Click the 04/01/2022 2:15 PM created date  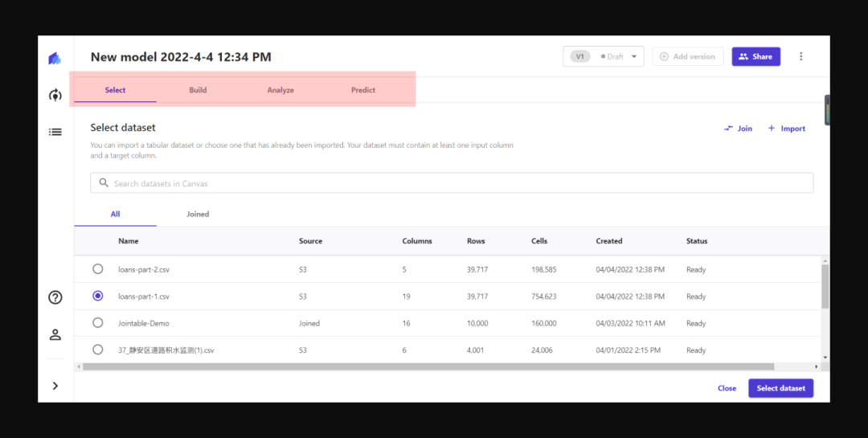(x=628, y=350)
